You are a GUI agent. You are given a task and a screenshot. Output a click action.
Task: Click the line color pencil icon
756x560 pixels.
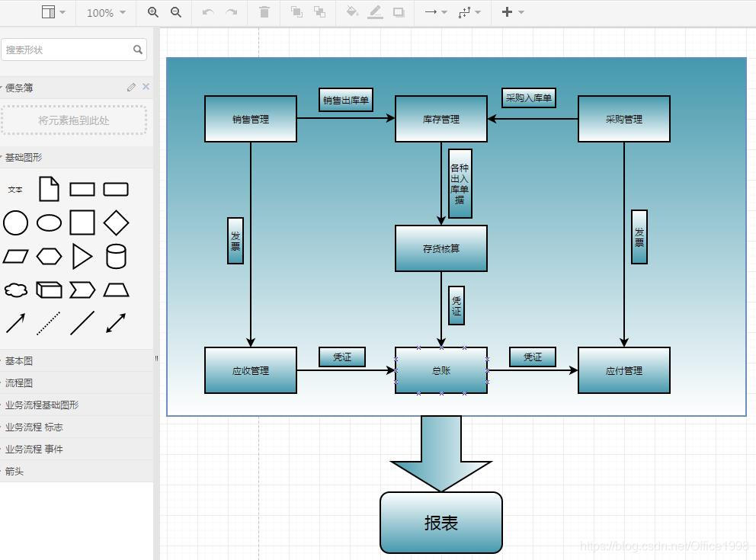tap(375, 12)
